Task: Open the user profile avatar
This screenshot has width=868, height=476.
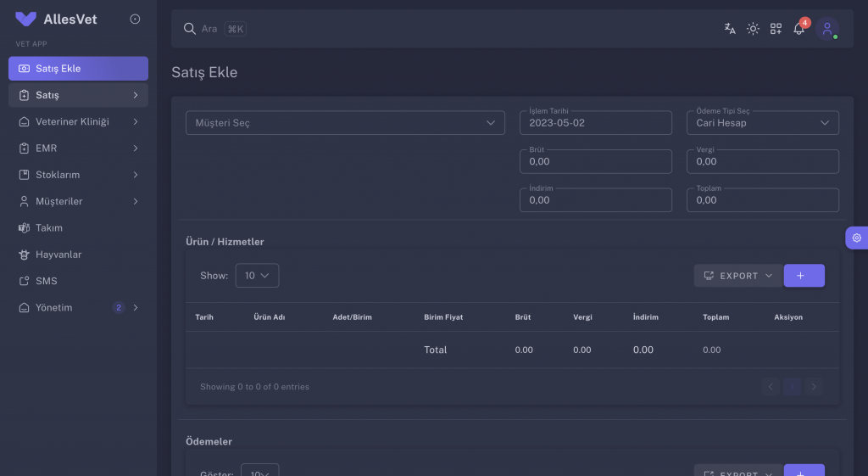Action: 827,29
